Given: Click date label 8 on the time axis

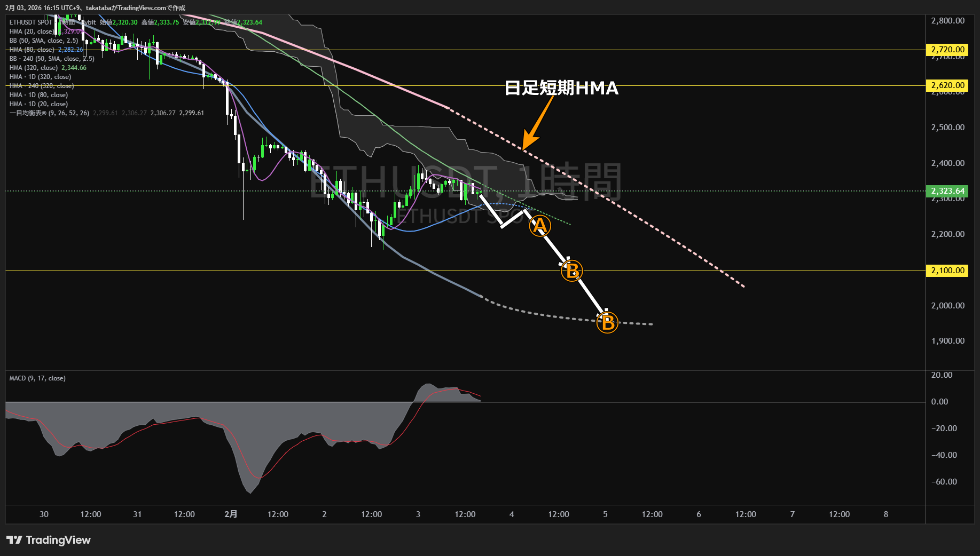Looking at the screenshot, I should click(x=886, y=514).
